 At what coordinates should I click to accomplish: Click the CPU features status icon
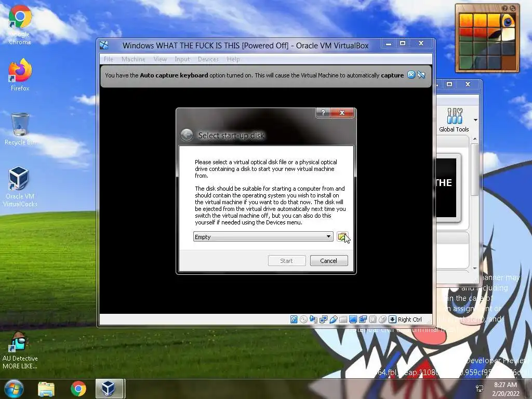click(x=373, y=320)
